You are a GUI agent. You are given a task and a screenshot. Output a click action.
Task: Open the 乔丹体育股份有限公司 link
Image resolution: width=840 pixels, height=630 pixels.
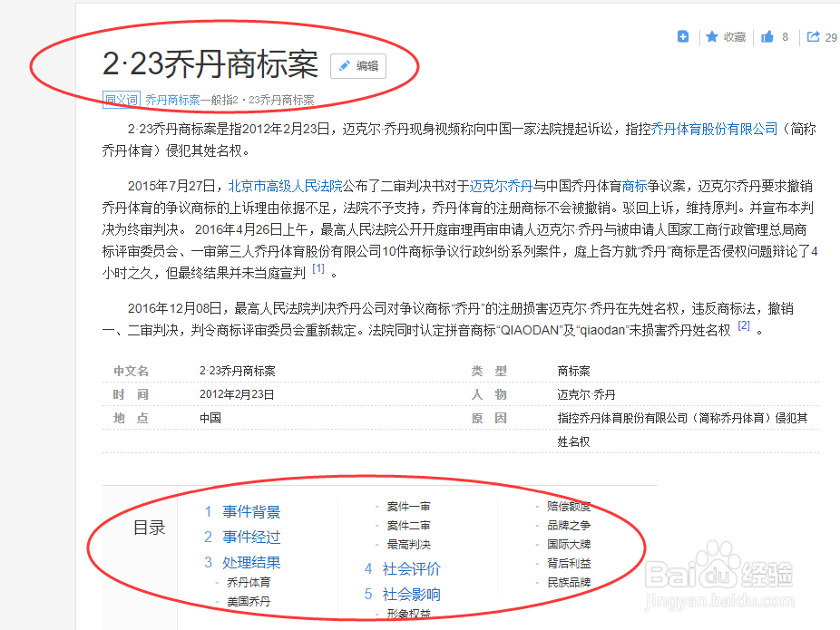coord(714,129)
